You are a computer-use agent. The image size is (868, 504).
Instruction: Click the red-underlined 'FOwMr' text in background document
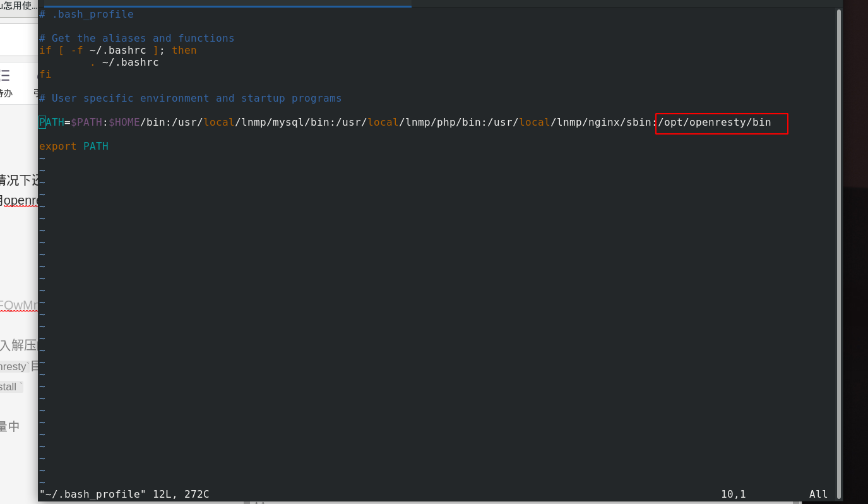coord(19,305)
